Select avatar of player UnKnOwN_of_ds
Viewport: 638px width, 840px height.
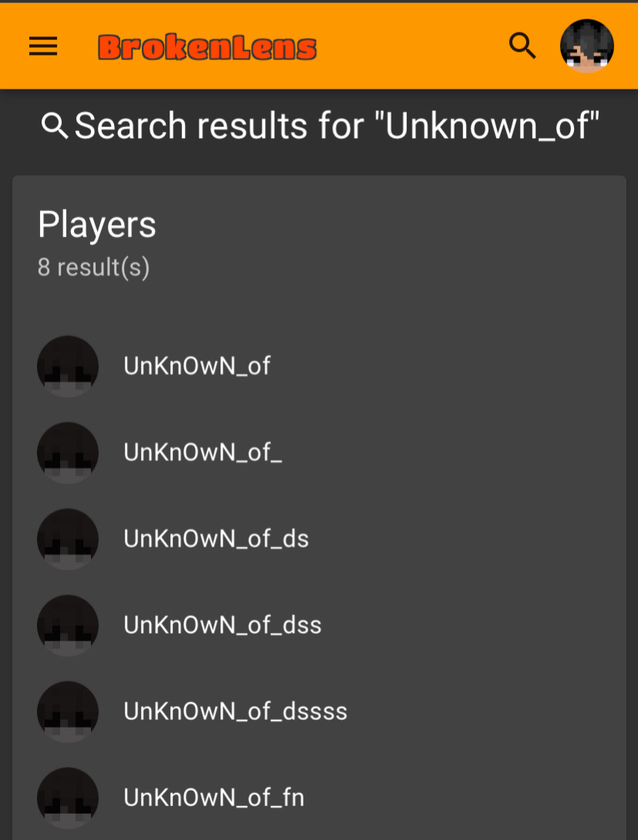click(x=68, y=539)
